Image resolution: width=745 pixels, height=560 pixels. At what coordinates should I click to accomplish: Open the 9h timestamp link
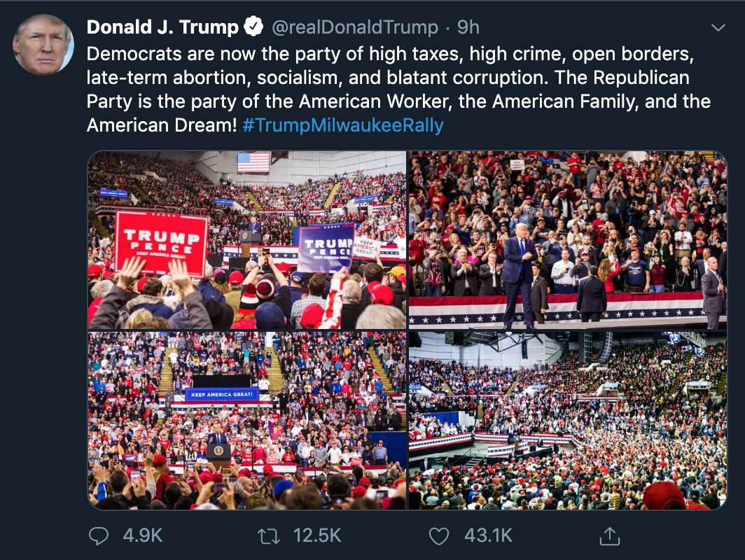point(468,27)
